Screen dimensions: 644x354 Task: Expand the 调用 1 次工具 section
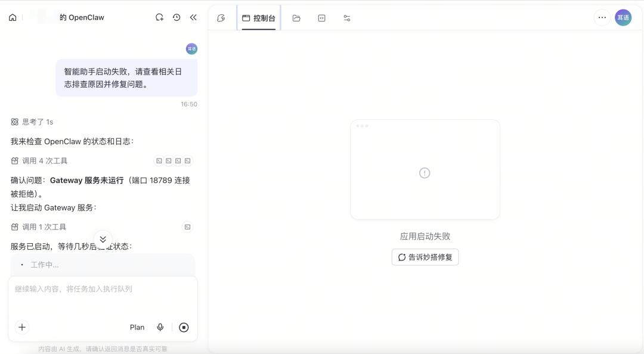coord(44,227)
